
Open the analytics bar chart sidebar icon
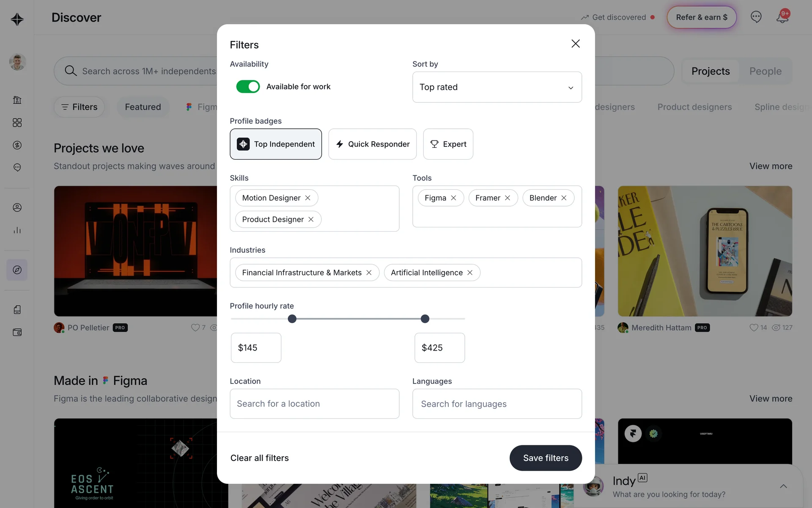pyautogui.click(x=17, y=230)
